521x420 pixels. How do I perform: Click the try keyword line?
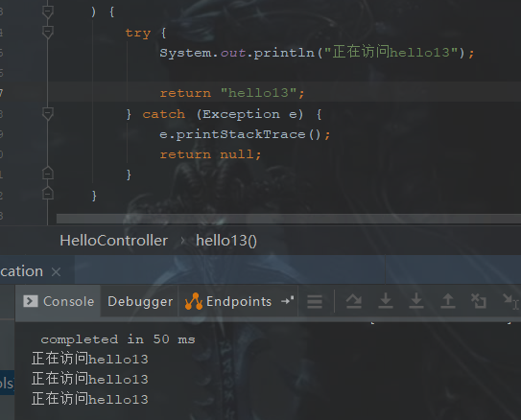[146, 33]
